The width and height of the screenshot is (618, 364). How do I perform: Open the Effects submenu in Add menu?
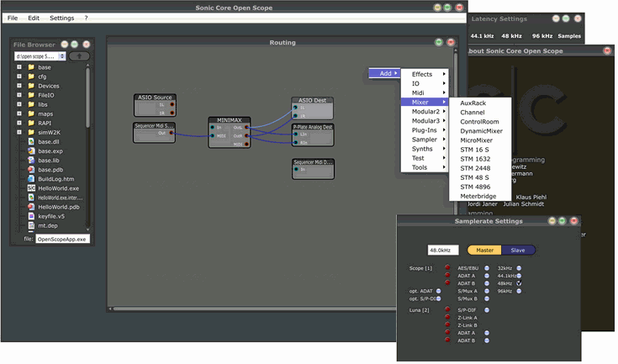tap(425, 74)
